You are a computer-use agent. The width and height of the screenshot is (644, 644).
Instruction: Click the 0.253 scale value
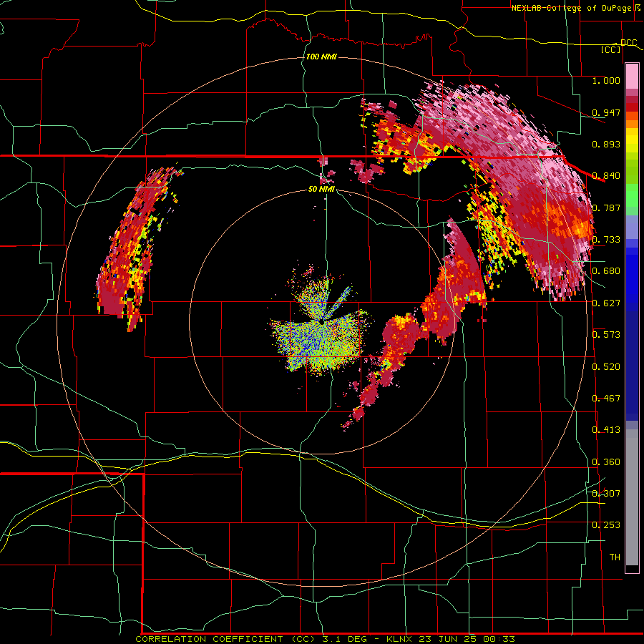click(606, 525)
